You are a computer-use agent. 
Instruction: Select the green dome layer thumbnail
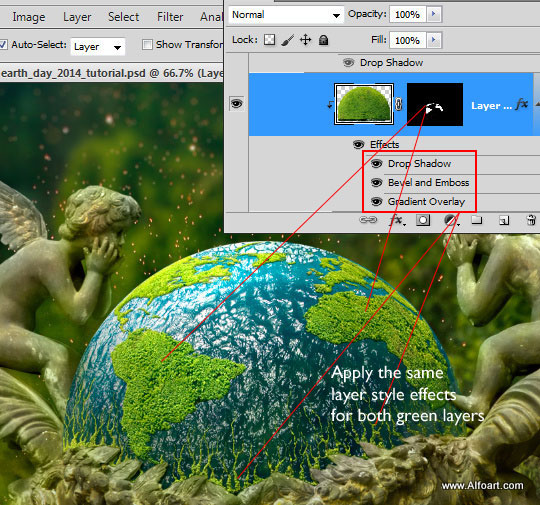(364, 104)
